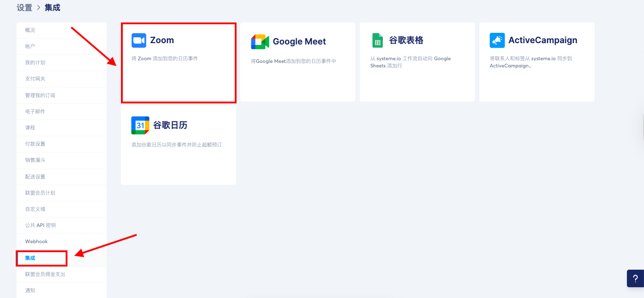Click the Zoom card title
644x298 pixels.
tap(162, 40)
